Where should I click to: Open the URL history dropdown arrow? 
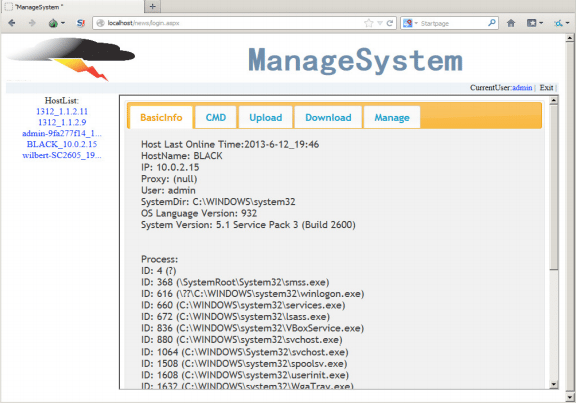[380, 23]
